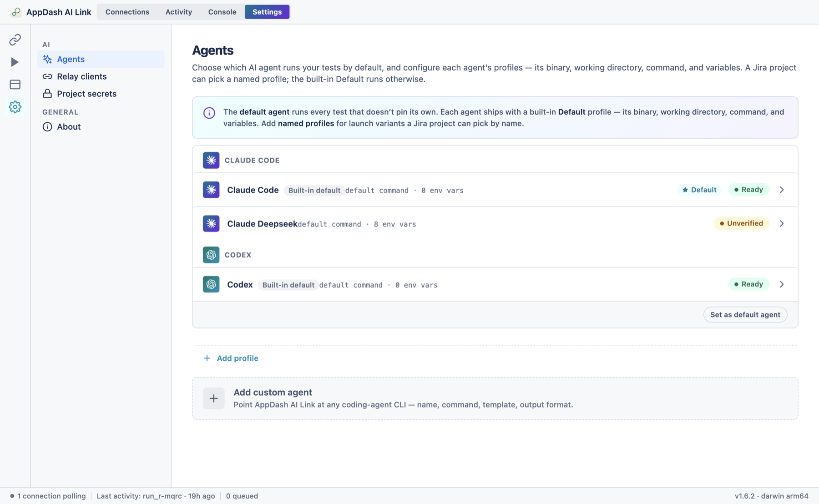Click the play icon in left rail
Screen dimensions: 819x504
point(15,62)
